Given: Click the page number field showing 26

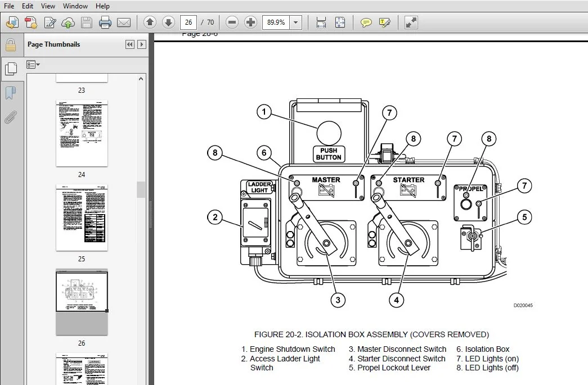Looking at the screenshot, I should pyautogui.click(x=188, y=22).
